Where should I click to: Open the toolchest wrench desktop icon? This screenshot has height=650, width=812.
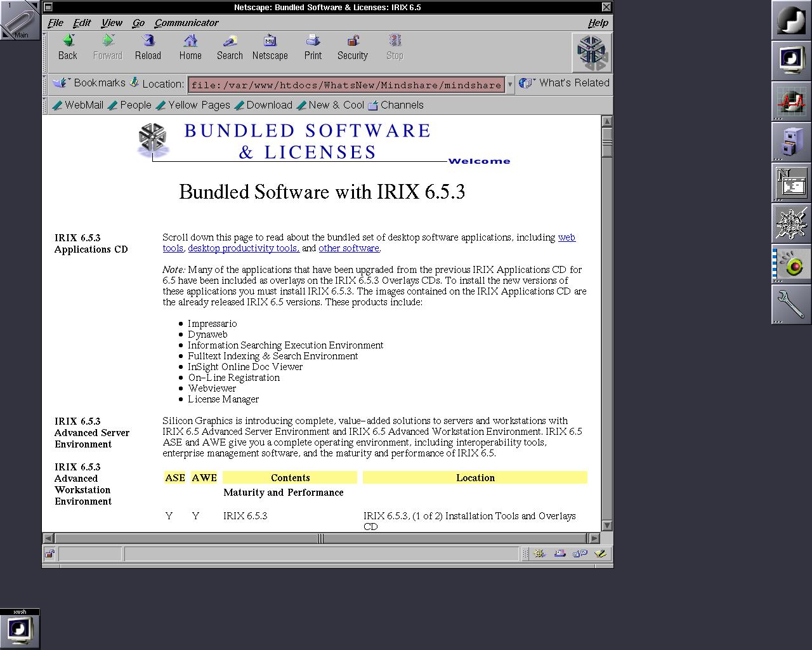click(x=791, y=304)
